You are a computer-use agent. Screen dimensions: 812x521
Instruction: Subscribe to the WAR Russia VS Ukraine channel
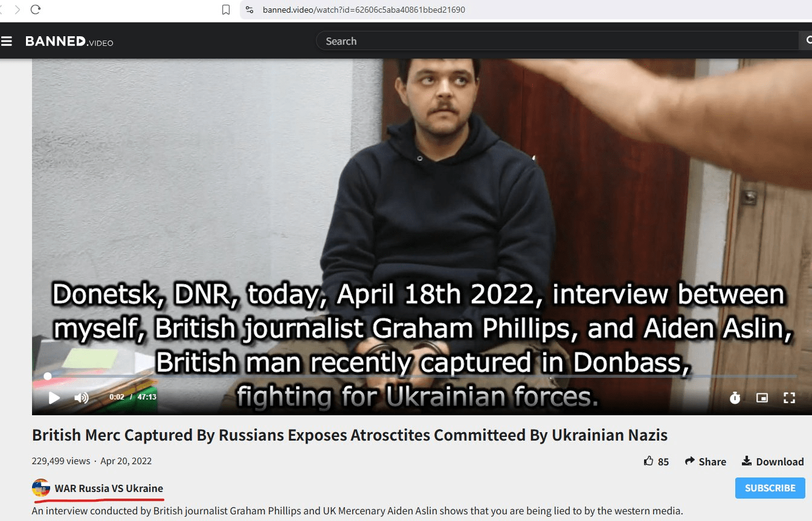770,488
